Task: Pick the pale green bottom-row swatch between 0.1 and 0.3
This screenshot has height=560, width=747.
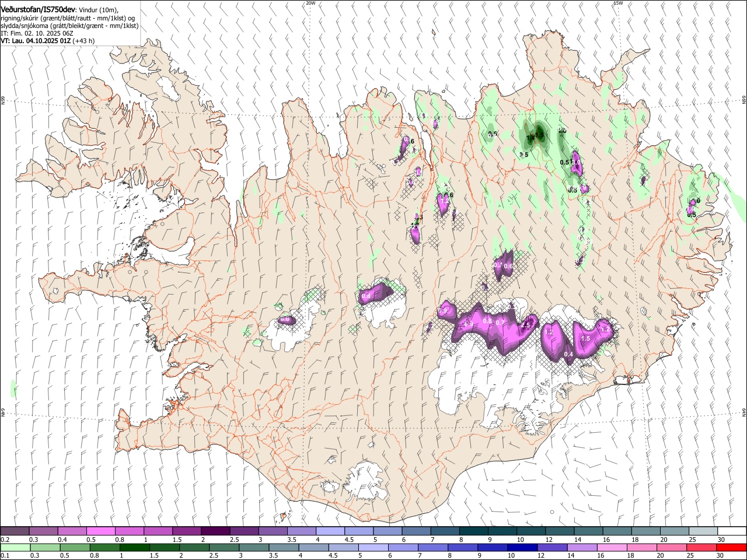Action: click(15, 548)
